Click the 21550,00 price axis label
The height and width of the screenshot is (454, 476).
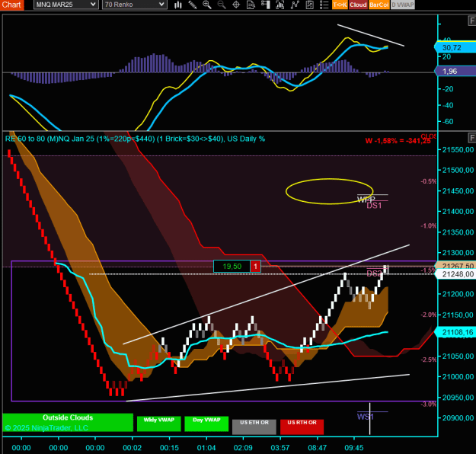point(458,150)
